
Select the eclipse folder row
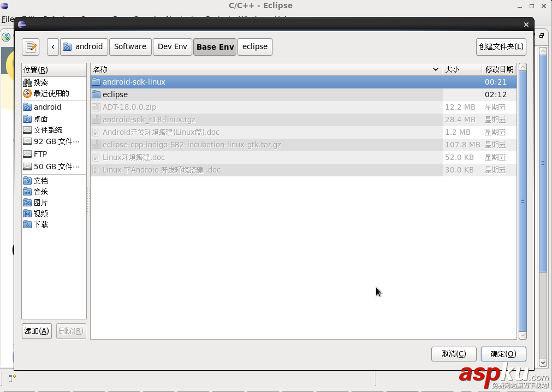click(x=304, y=94)
